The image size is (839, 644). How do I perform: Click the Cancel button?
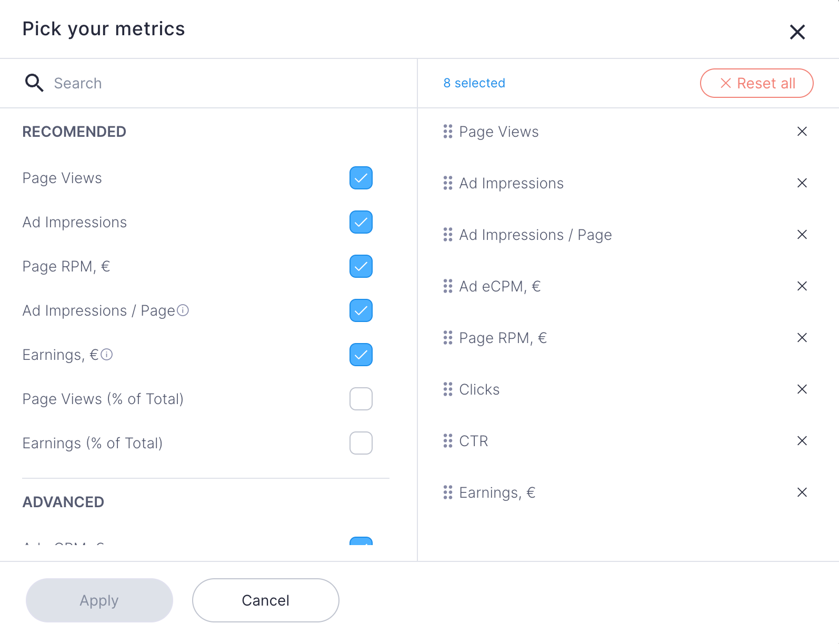click(x=265, y=600)
